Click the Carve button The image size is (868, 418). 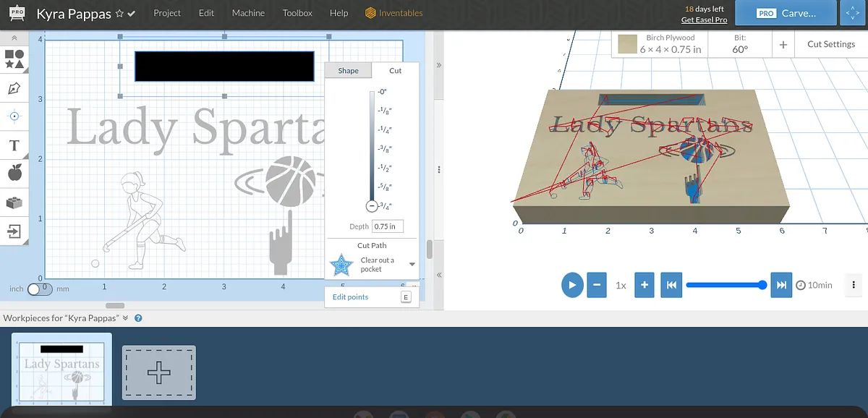coord(786,13)
